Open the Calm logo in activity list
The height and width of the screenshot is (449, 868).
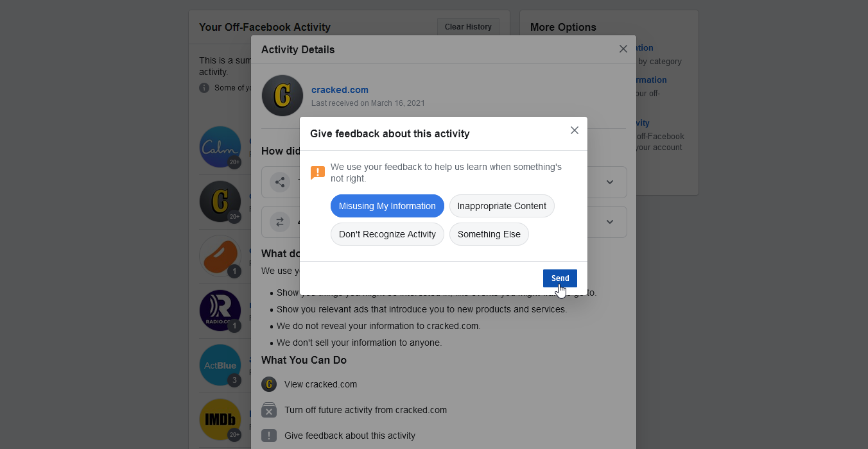click(x=220, y=147)
